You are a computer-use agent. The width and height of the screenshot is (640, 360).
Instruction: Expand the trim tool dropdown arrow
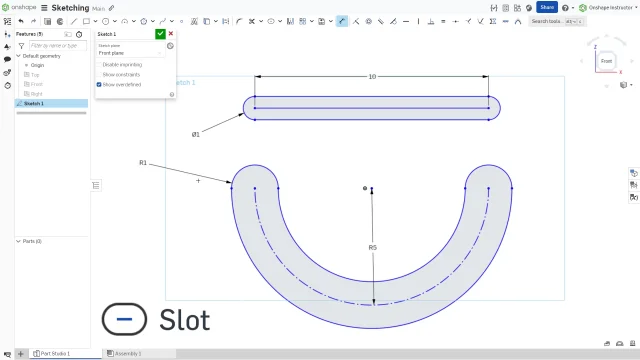tap(261, 21)
